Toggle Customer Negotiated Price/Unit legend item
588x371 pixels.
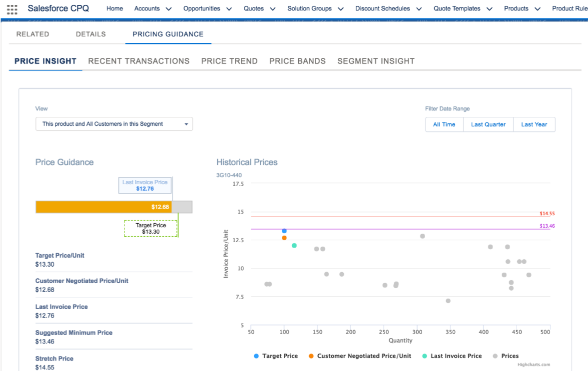(x=360, y=356)
